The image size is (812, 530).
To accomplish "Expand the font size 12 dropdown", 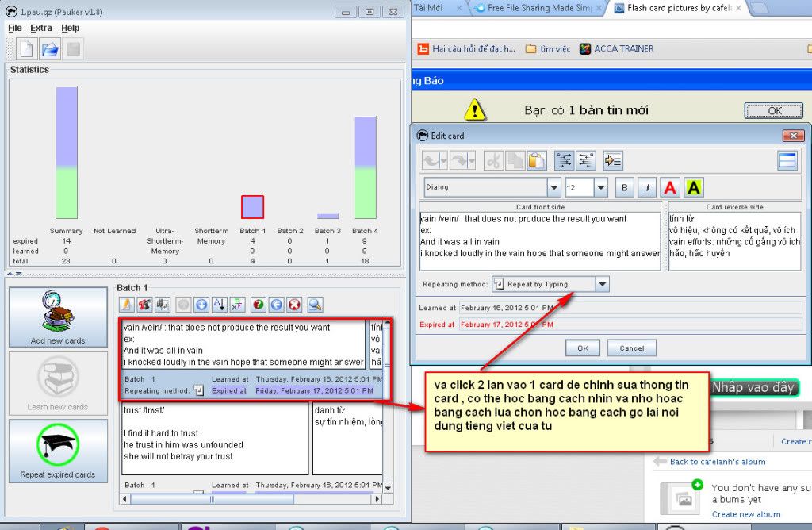I will pyautogui.click(x=600, y=188).
